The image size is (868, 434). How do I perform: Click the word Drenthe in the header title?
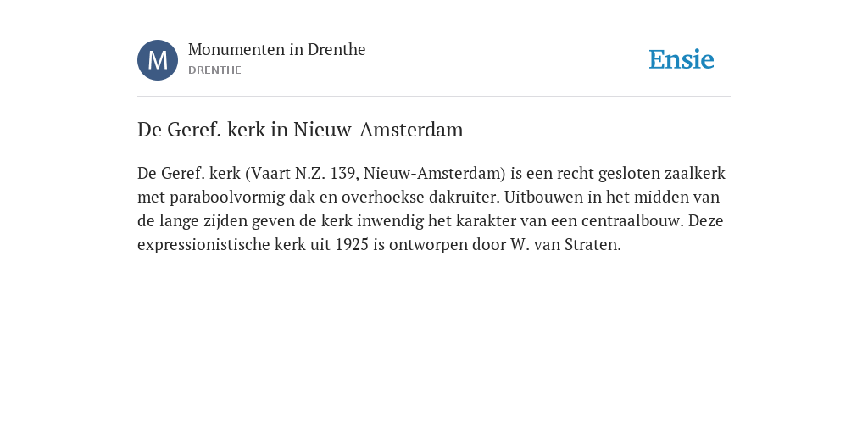pyautogui.click(x=337, y=49)
